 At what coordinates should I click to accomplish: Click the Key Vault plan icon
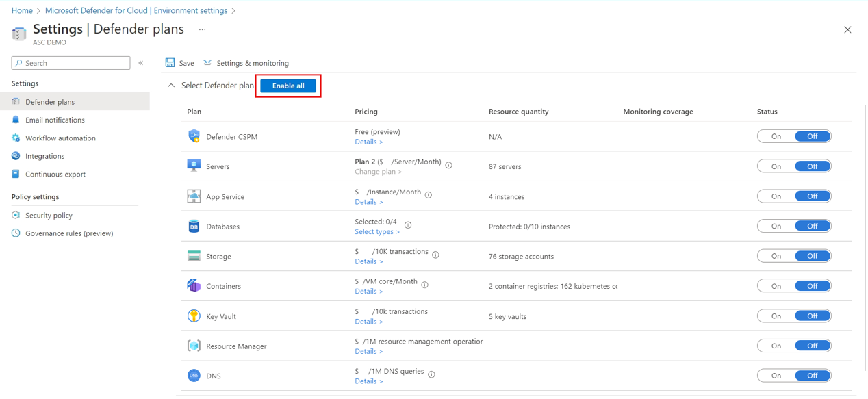[194, 316]
